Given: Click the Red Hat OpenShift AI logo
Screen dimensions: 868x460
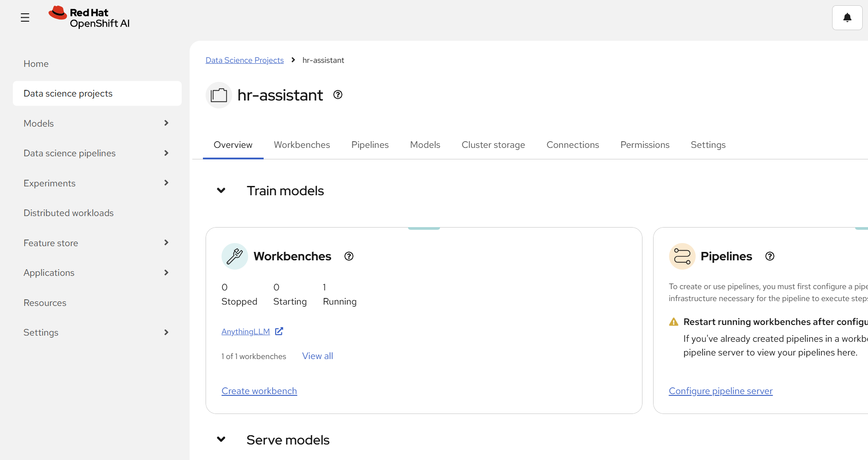Looking at the screenshot, I should (x=89, y=17).
